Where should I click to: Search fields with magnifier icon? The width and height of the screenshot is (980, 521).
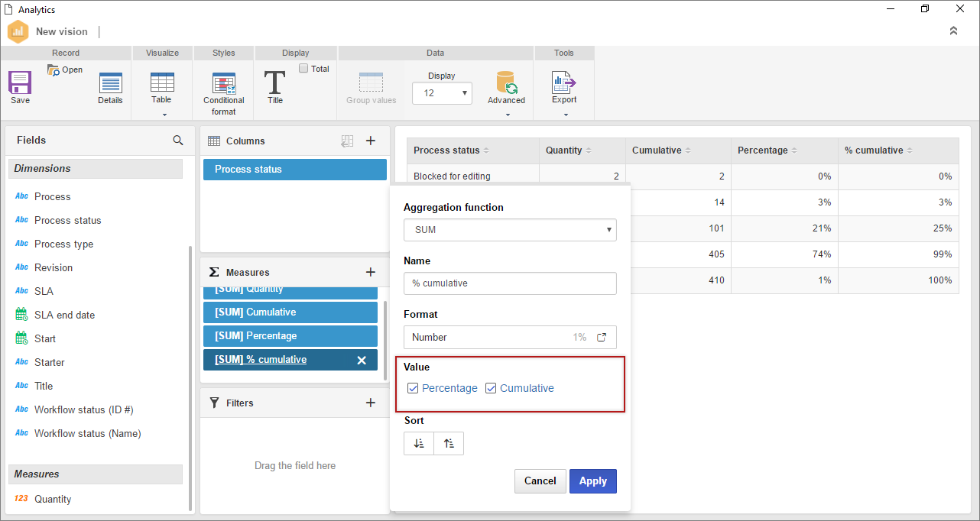click(178, 141)
